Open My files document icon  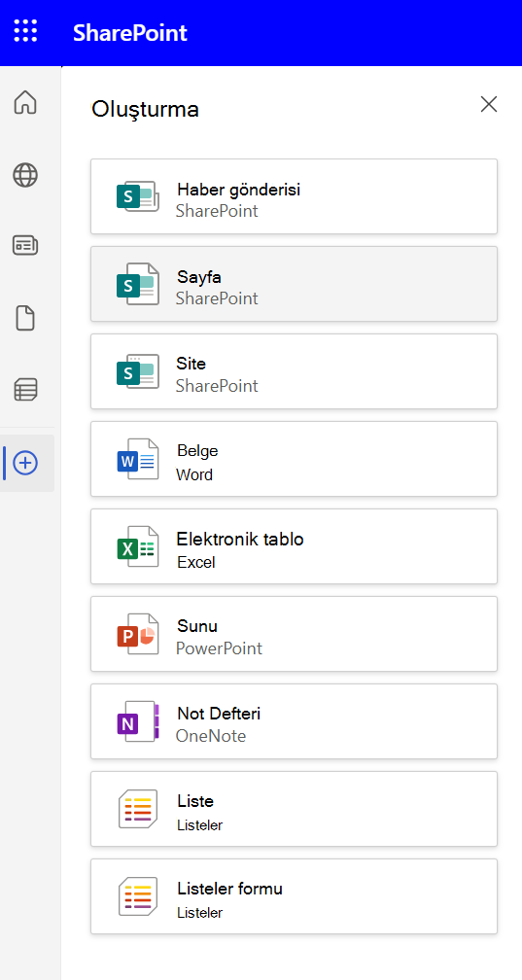coord(25,319)
